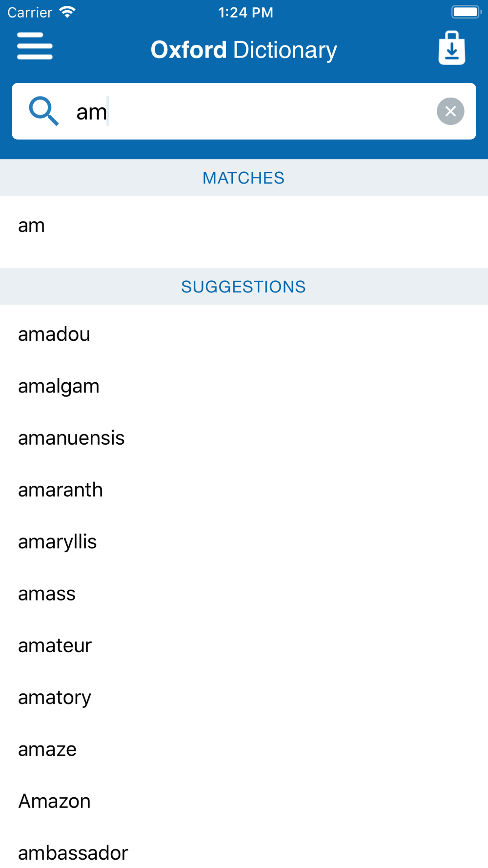The image size is (488, 868).
Task: Tap "amateur" in the suggestions list
Action: tap(55, 646)
